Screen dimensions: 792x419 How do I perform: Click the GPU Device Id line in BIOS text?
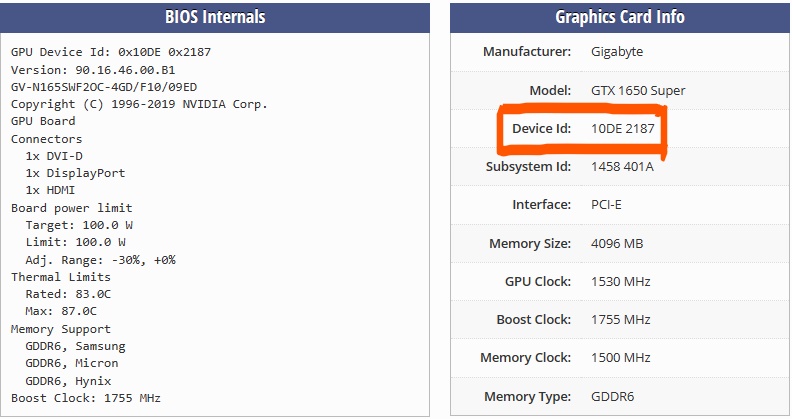coord(111,52)
